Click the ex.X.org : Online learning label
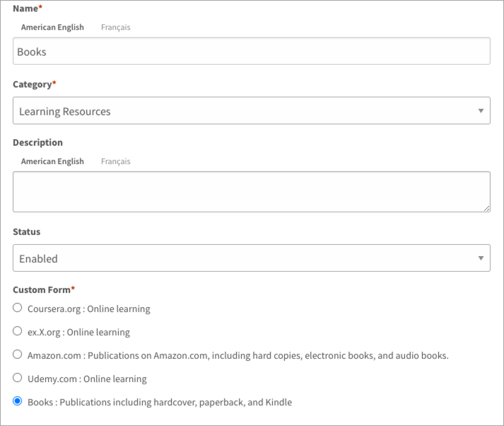This screenshot has width=504, height=426. (x=79, y=332)
